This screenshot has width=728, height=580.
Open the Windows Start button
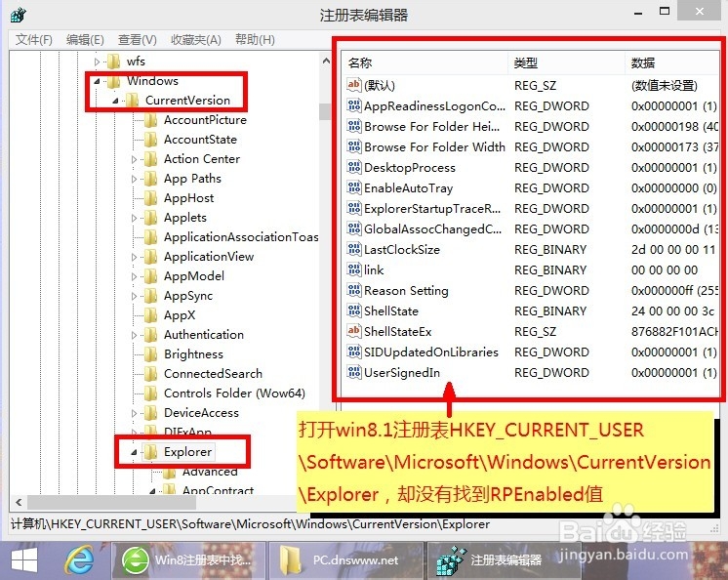point(24,560)
